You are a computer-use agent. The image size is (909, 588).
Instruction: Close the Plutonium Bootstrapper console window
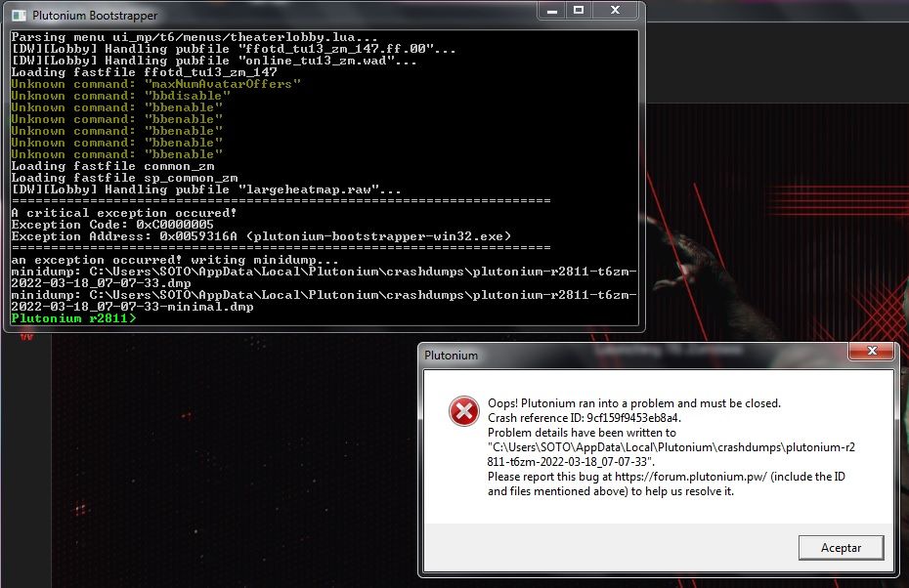(615, 11)
